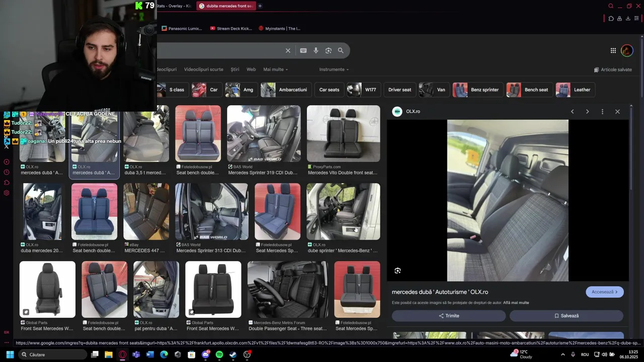Click the Trimite share button

(x=449, y=316)
